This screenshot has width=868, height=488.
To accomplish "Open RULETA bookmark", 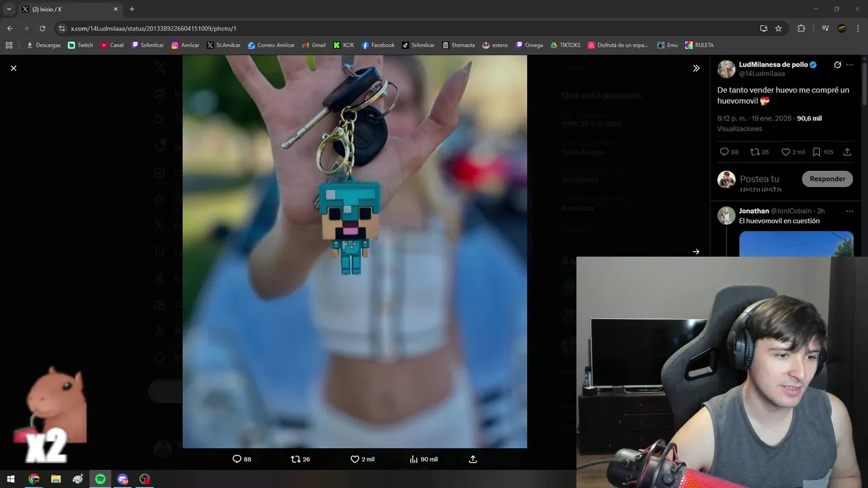I will click(x=699, y=45).
